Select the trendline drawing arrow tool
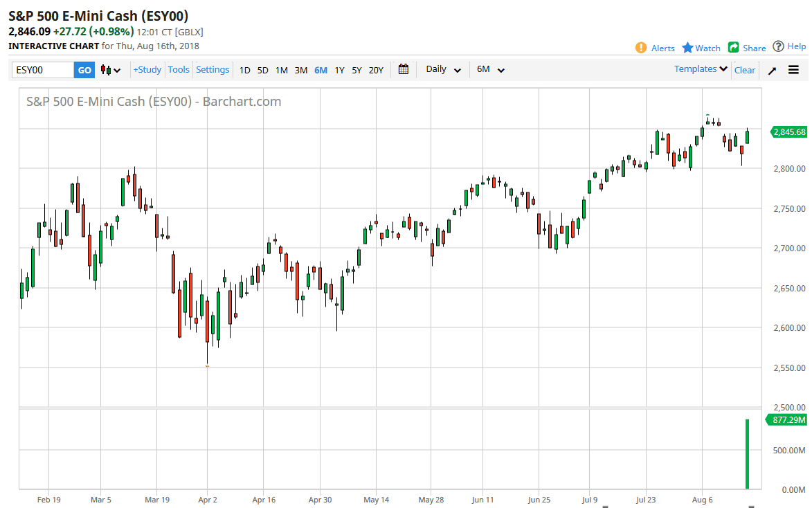Image resolution: width=812 pixels, height=508 pixels. pyautogui.click(x=771, y=69)
